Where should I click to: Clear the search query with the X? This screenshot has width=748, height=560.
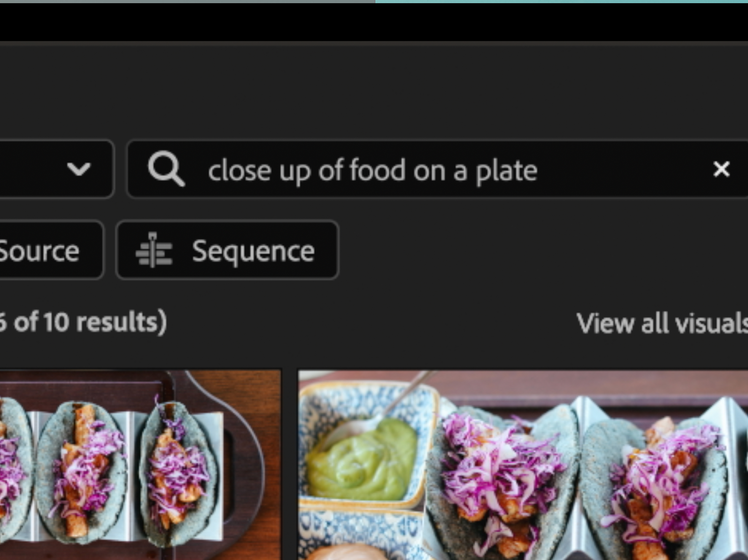[x=721, y=169]
